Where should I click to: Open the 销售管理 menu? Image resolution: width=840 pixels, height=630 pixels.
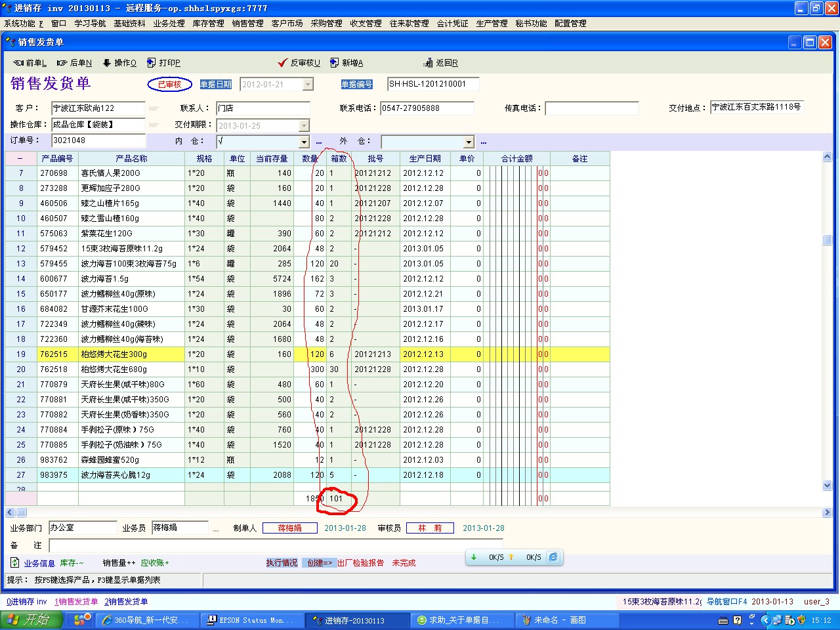247,23
